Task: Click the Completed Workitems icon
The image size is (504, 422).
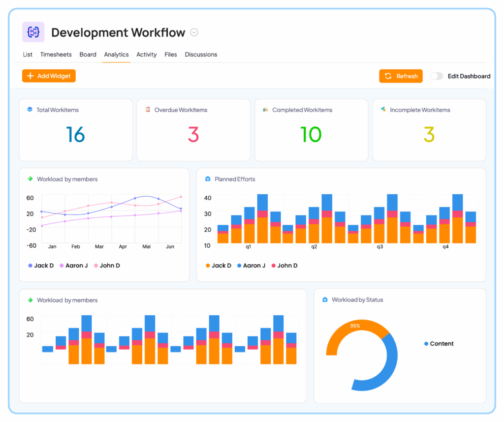Action: coord(266,110)
